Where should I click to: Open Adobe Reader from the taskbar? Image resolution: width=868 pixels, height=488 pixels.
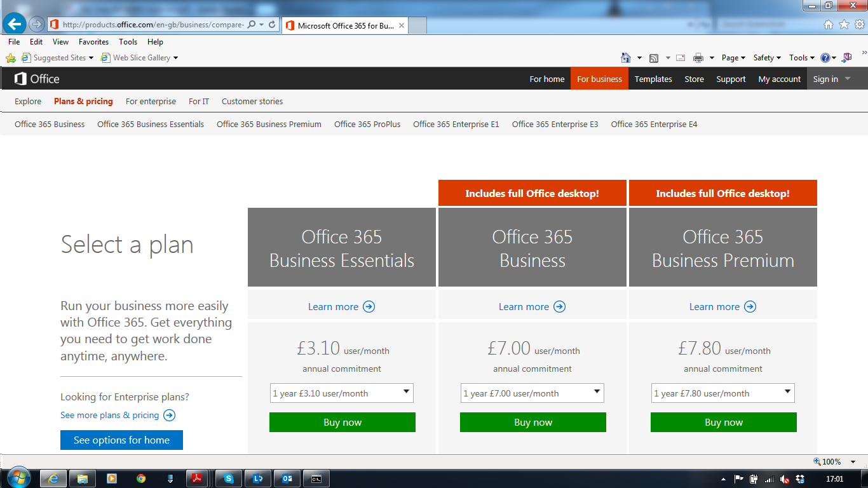click(198, 478)
